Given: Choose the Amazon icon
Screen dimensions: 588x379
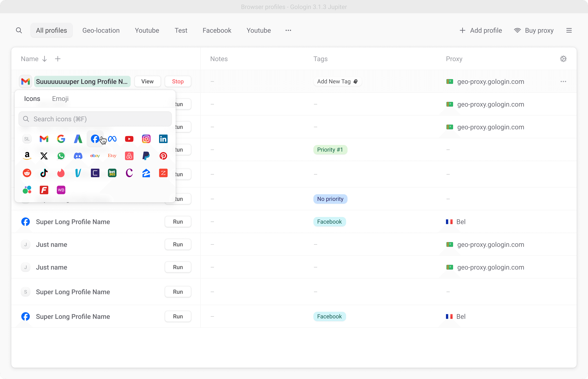Looking at the screenshot, I should tap(27, 156).
